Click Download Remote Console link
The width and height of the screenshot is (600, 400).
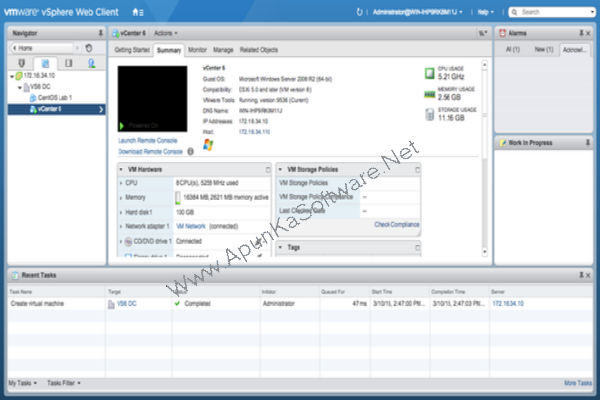tap(150, 152)
